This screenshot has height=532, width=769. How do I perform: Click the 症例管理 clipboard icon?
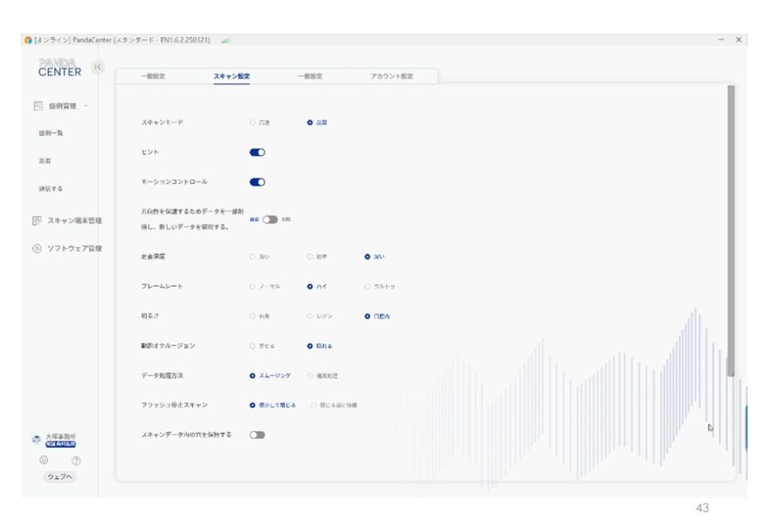[x=38, y=107]
